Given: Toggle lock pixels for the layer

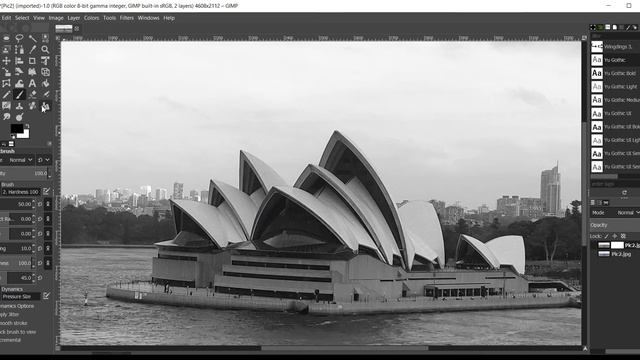Looking at the screenshot, I should (607, 236).
